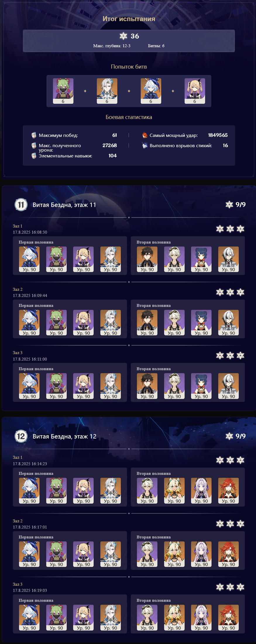Click the floor 11 number badge
The height and width of the screenshot is (644, 256).
(x=21, y=205)
